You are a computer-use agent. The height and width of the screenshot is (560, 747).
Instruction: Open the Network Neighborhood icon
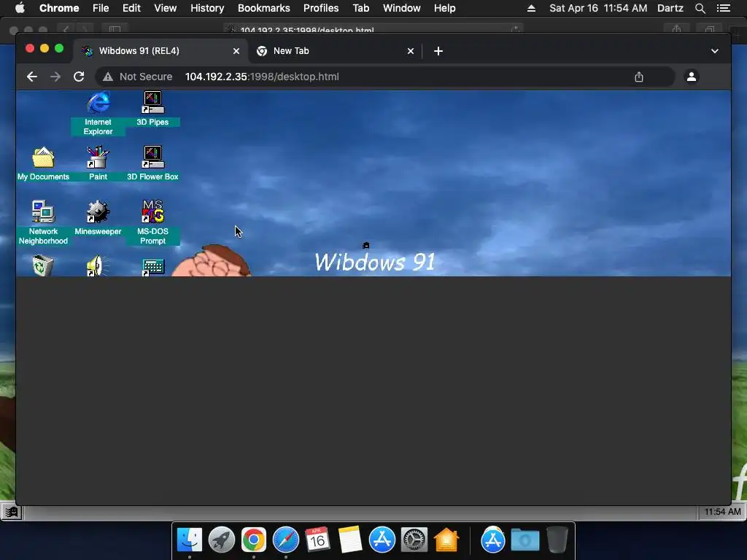pos(43,222)
